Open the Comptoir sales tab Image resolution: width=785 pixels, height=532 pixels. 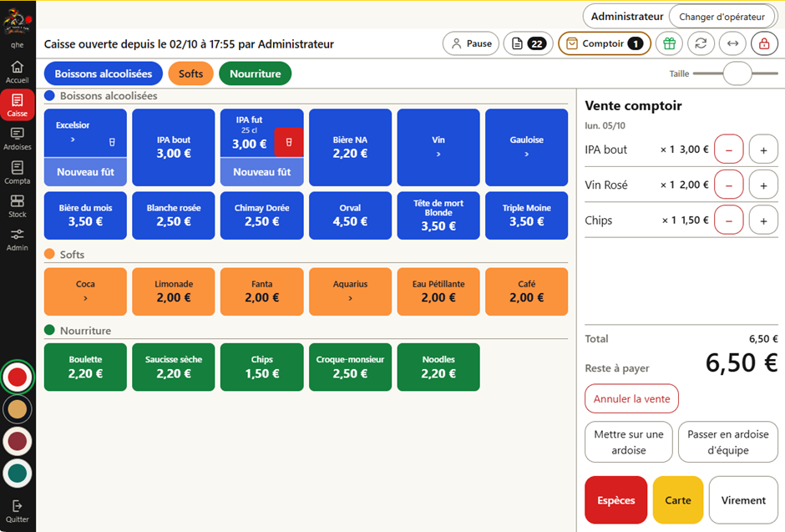coord(605,43)
